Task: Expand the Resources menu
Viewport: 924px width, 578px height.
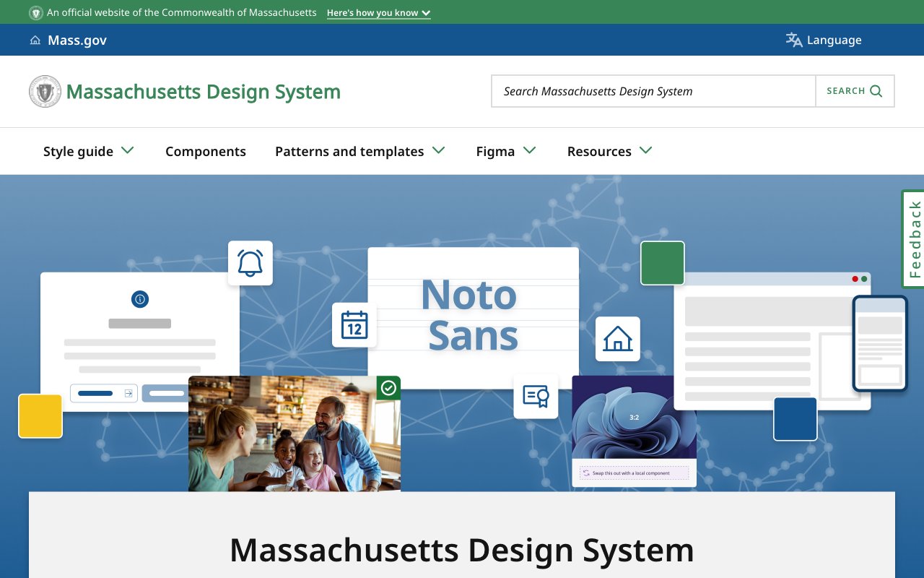Action: point(610,151)
